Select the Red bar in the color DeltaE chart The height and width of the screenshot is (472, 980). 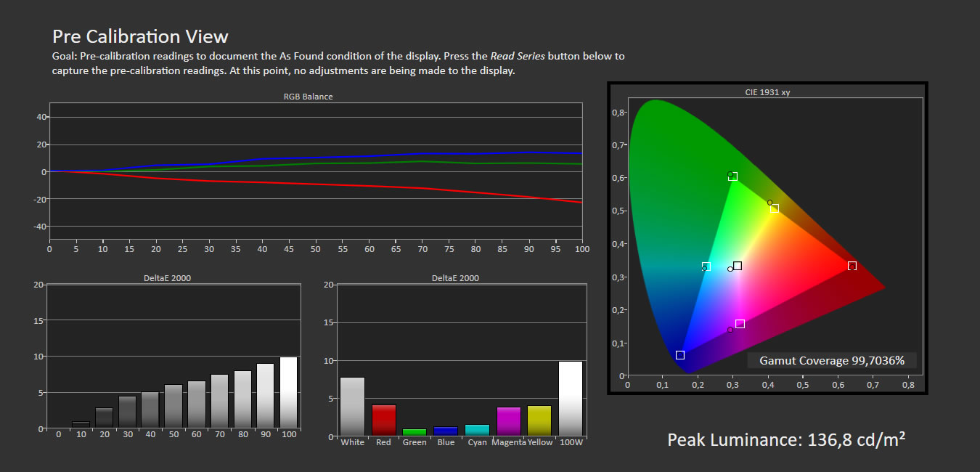384,420
